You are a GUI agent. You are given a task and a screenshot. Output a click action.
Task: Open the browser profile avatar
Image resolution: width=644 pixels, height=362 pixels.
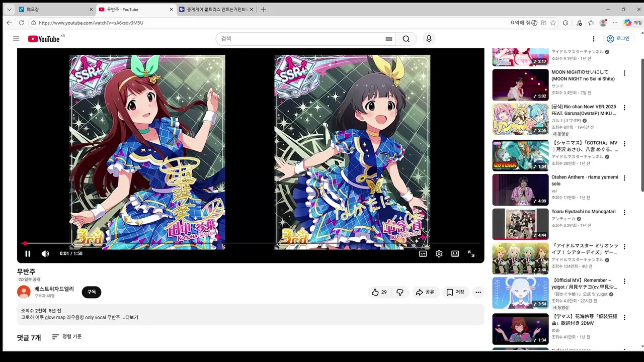coord(603,23)
